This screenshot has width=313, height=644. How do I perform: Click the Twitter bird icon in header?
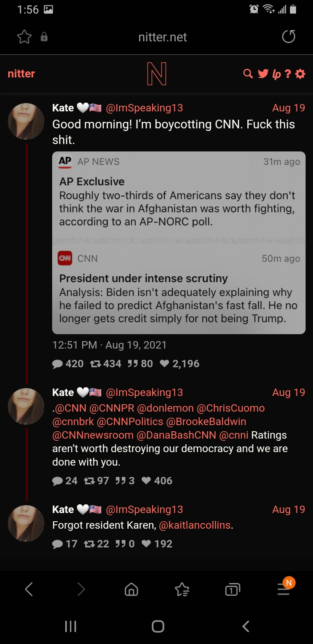coord(263,74)
